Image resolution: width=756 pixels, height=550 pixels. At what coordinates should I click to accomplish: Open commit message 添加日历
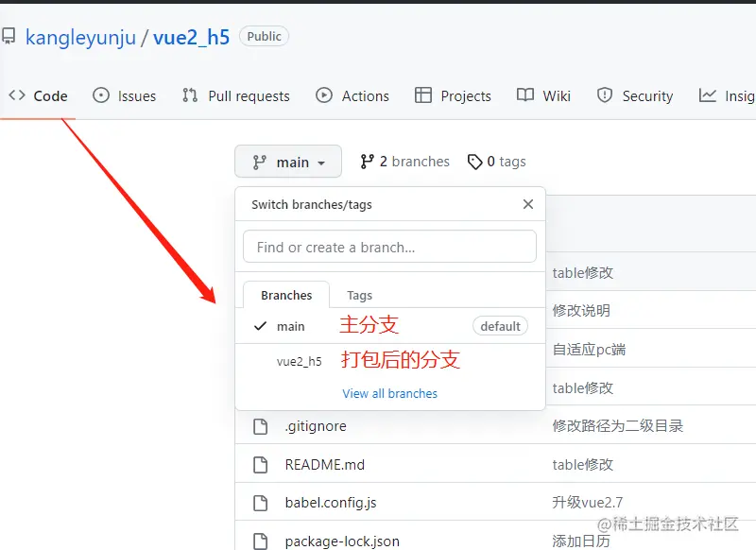[x=581, y=541]
